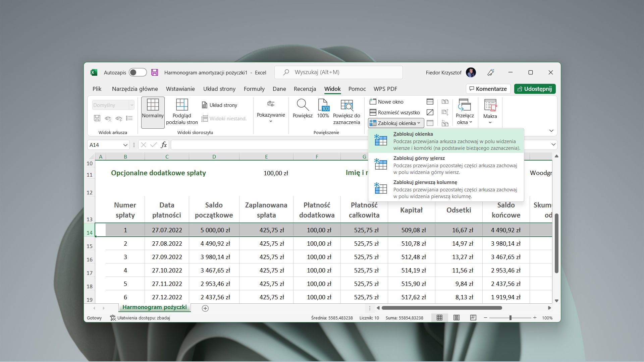Click the Wyszukaj search field

pos(338,72)
